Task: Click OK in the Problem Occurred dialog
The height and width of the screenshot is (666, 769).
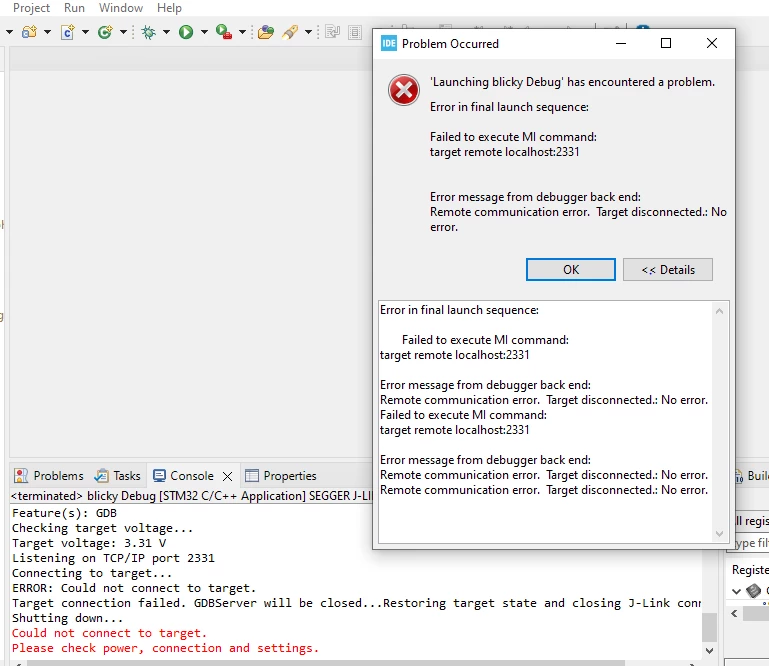Action: [x=570, y=270]
